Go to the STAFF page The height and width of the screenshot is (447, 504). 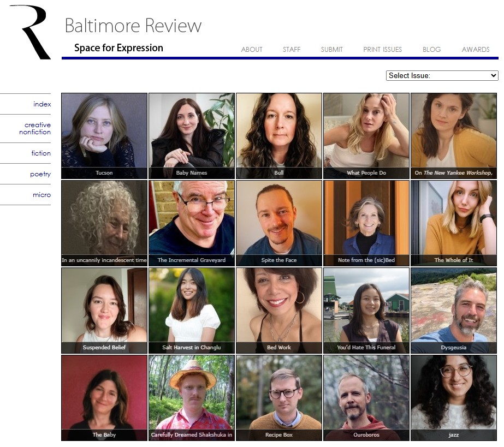tap(292, 50)
